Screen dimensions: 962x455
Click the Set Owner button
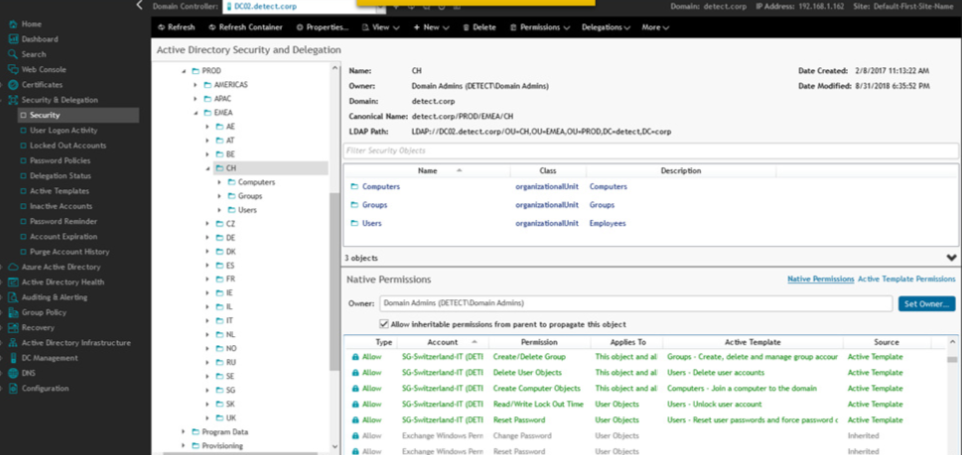coord(926,303)
